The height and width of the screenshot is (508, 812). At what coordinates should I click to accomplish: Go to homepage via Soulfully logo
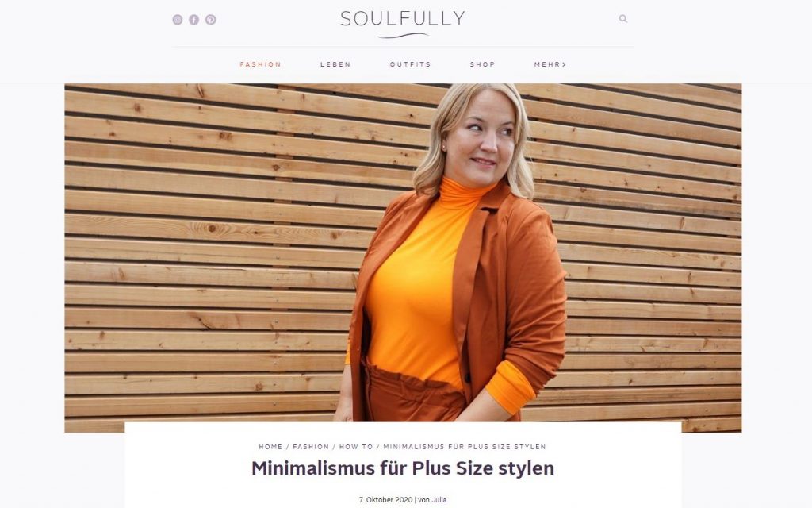point(403,24)
